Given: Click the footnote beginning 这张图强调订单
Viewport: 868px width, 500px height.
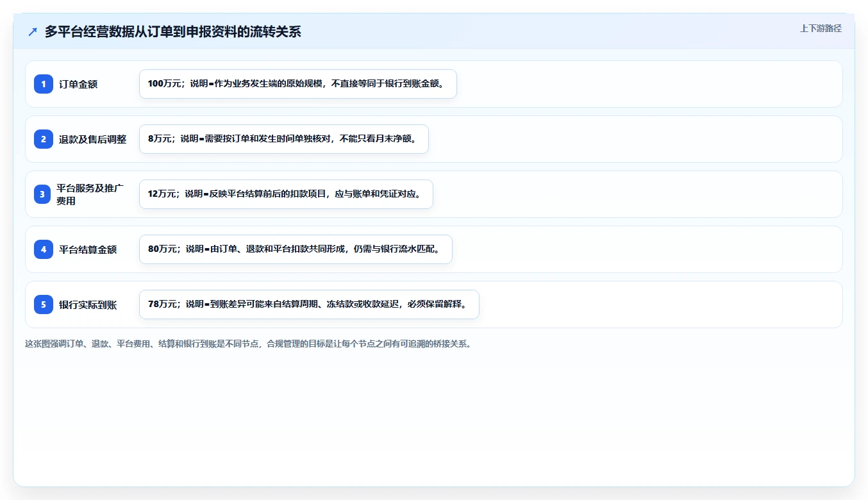Looking at the screenshot, I should click(249, 344).
